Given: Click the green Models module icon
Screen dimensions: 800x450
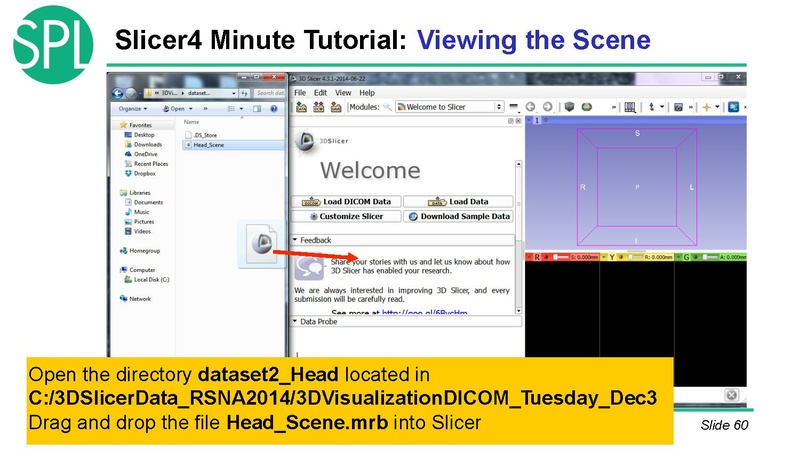Looking at the screenshot, I should (587, 107).
